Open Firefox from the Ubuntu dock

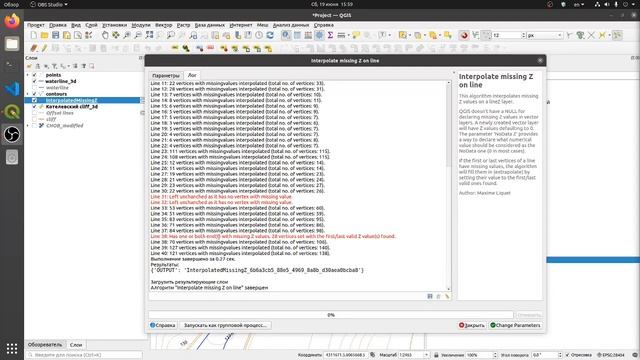tap(12, 21)
